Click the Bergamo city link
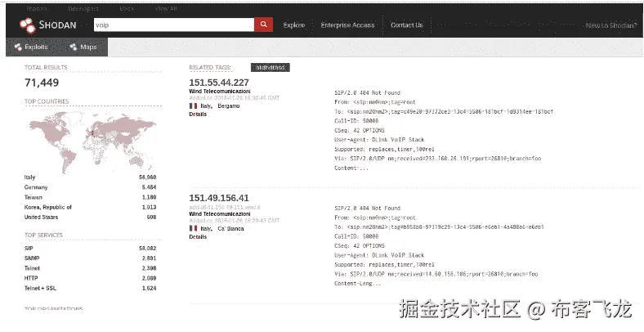644x332 pixels. coord(229,106)
